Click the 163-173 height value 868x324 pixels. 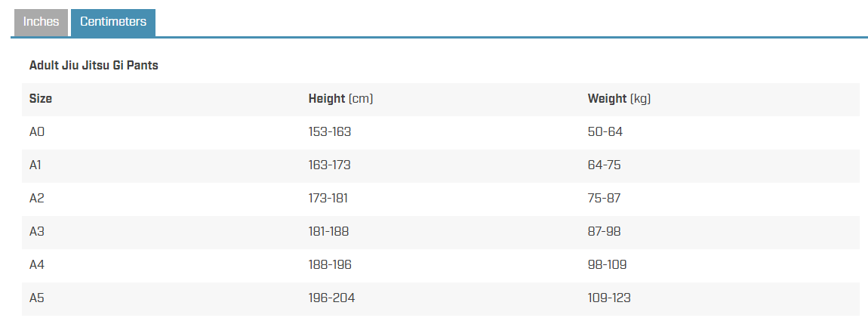(x=329, y=165)
